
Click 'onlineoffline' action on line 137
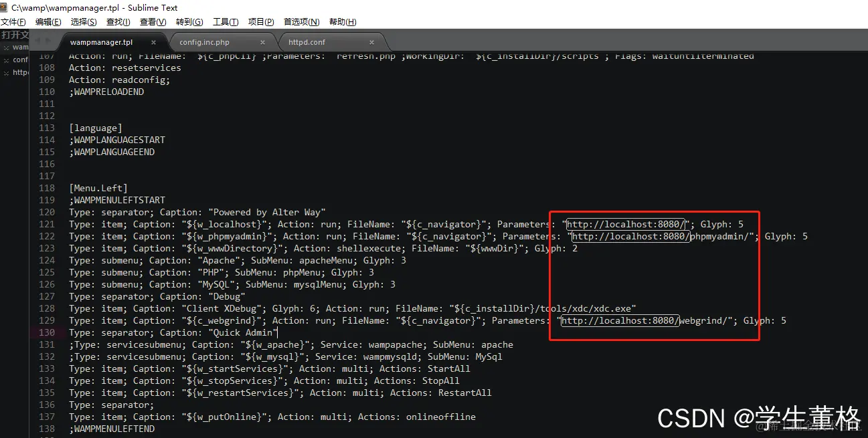(x=441, y=417)
